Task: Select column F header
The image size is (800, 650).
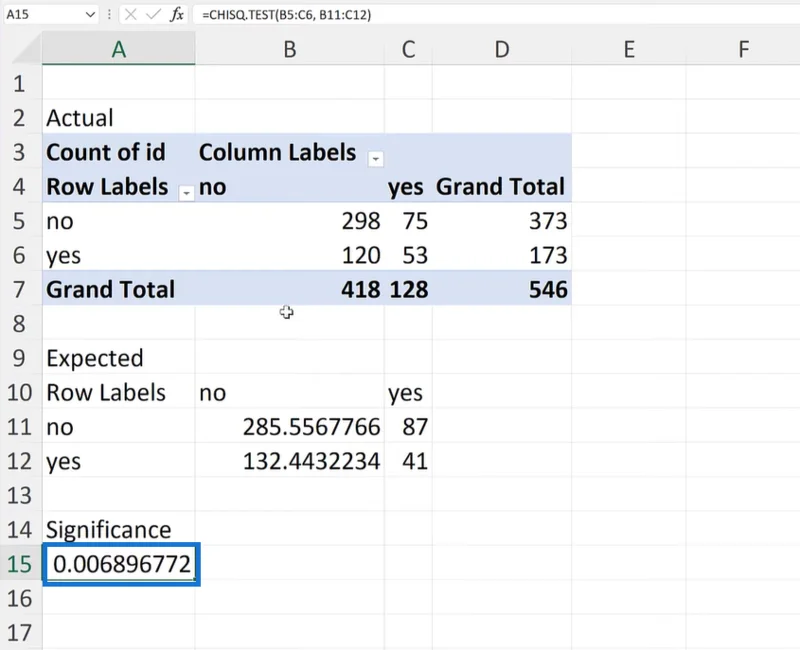Action: 743,49
